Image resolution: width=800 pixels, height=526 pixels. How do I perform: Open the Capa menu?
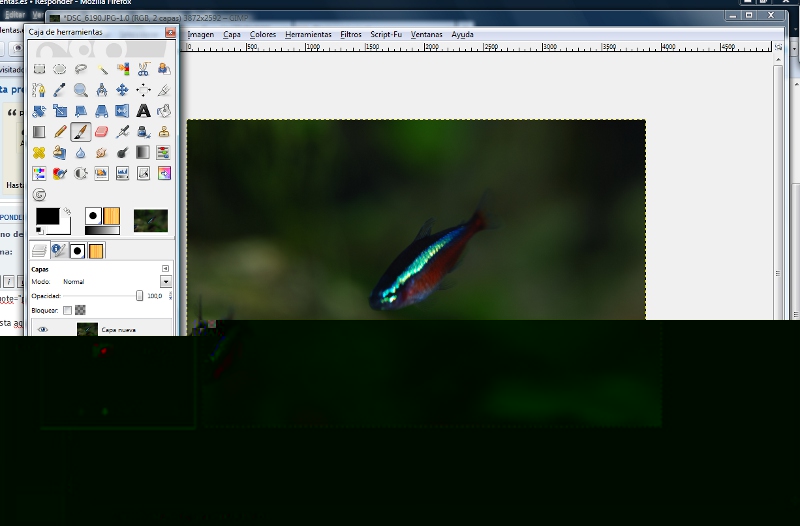(232, 34)
